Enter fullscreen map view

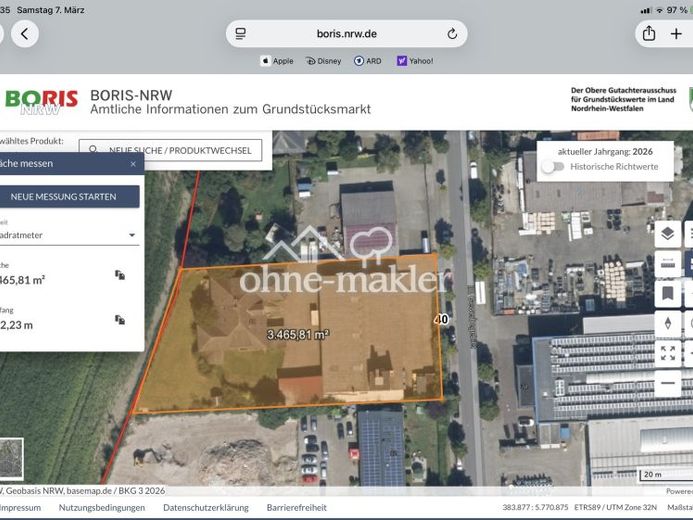(x=667, y=353)
